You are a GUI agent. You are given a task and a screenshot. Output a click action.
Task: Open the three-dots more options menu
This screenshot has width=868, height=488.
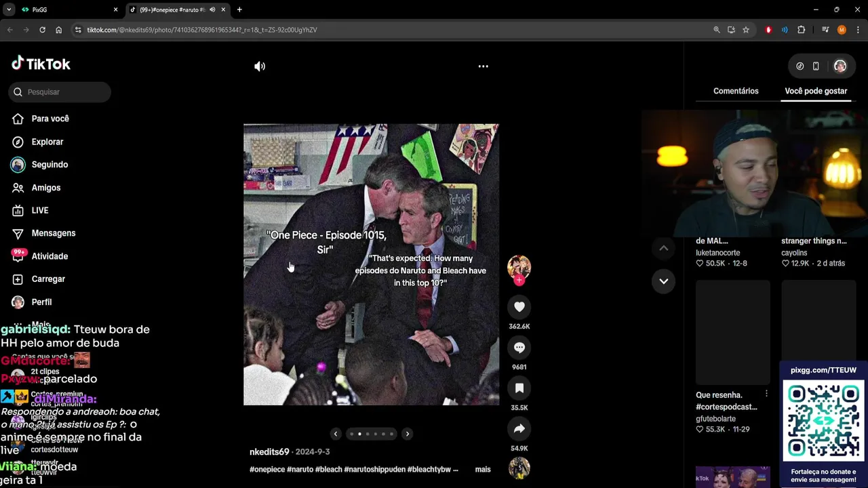(x=484, y=66)
